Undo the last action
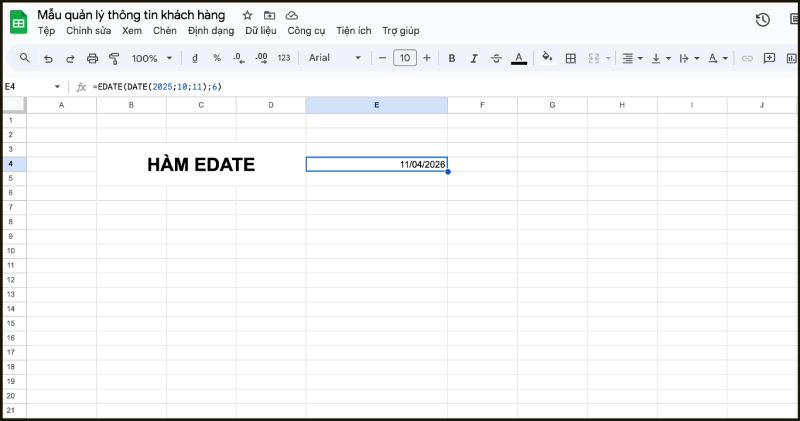The height and width of the screenshot is (421, 800). pos(48,59)
